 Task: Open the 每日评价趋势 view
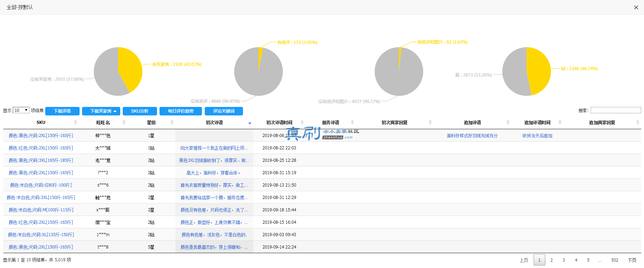point(181,111)
